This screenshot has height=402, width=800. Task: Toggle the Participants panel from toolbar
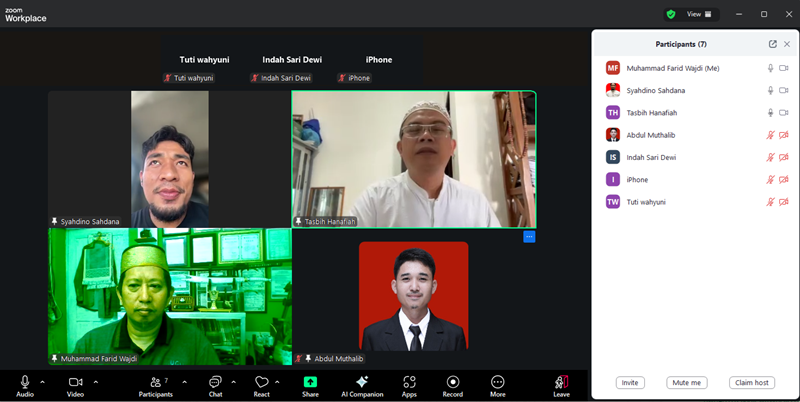pyautogui.click(x=156, y=386)
